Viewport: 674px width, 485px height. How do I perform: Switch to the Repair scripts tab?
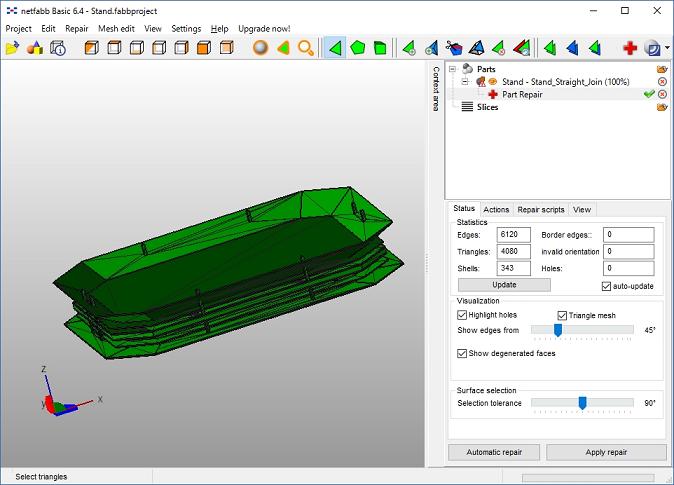pos(540,210)
